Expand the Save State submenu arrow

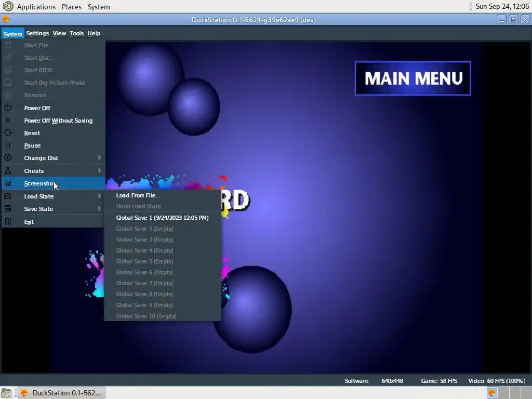point(99,209)
